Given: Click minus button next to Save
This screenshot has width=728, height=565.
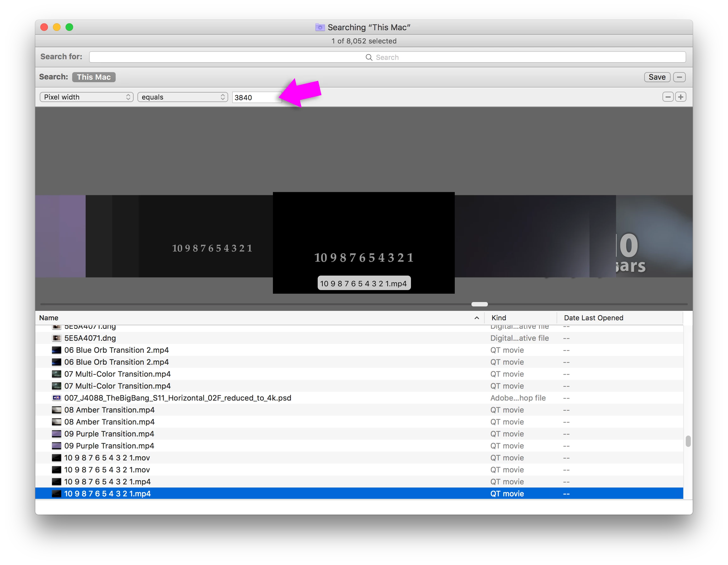Looking at the screenshot, I should coord(679,77).
